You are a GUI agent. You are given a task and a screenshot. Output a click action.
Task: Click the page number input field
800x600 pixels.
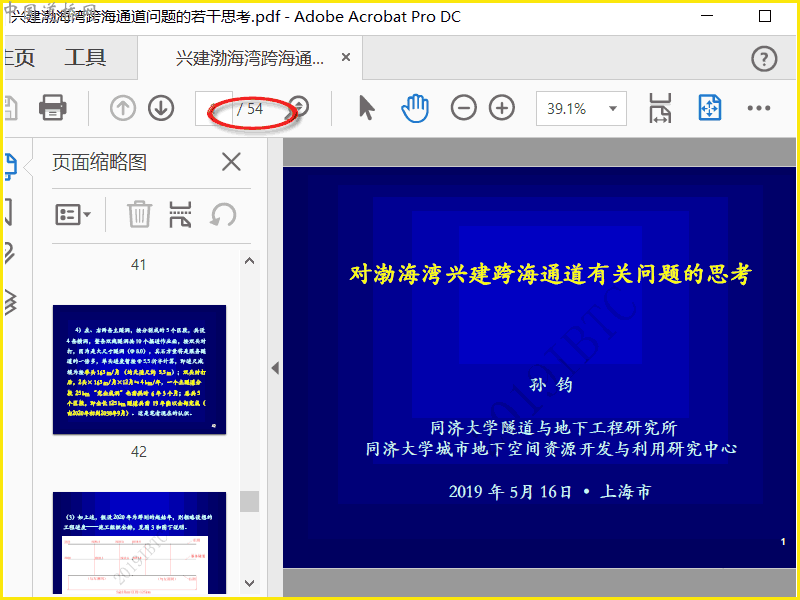213,108
